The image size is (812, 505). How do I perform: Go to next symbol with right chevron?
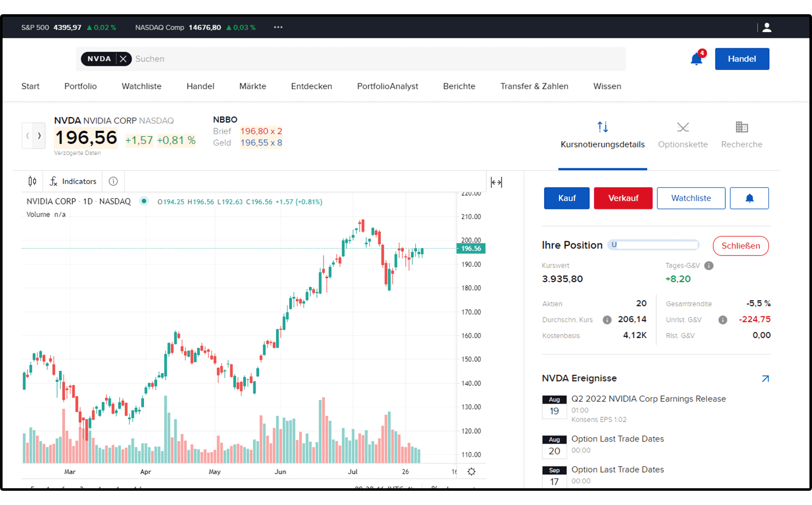click(x=40, y=135)
